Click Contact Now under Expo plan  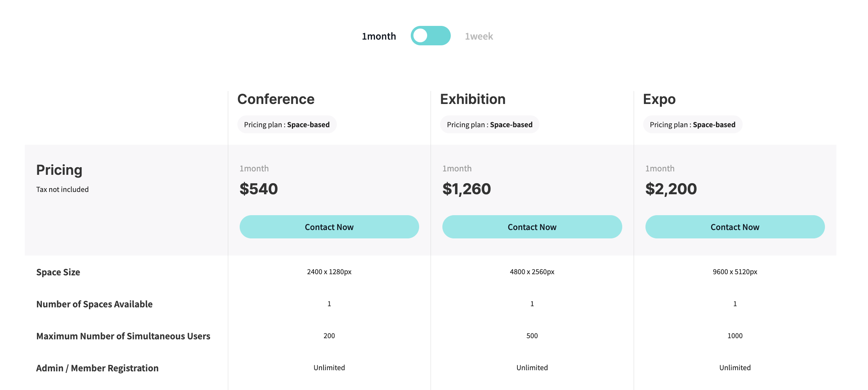coord(735,227)
